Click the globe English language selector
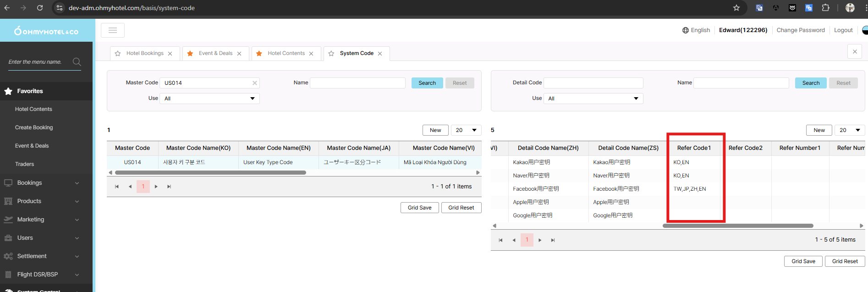The image size is (868, 292). pos(696,30)
